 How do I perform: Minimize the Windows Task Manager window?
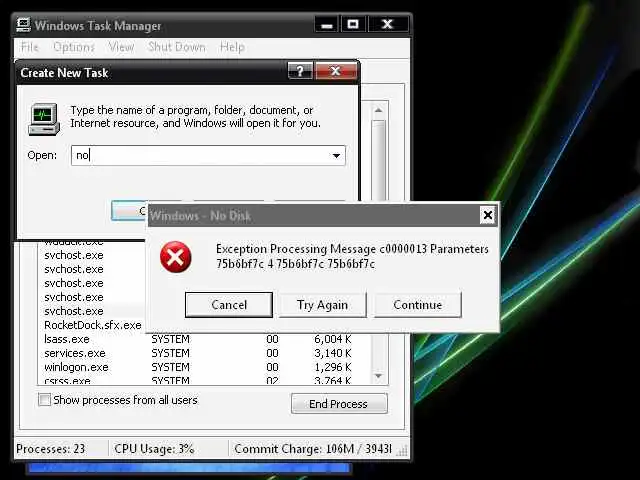tap(327, 24)
